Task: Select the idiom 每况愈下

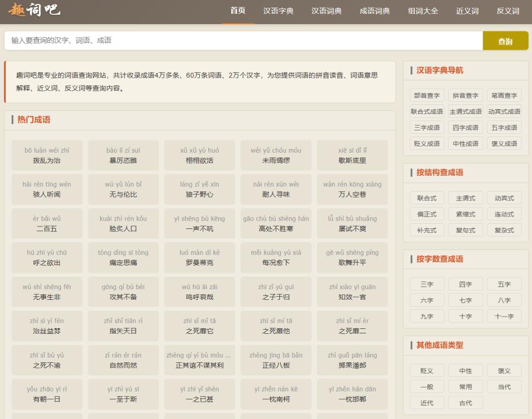Action: click(x=276, y=258)
